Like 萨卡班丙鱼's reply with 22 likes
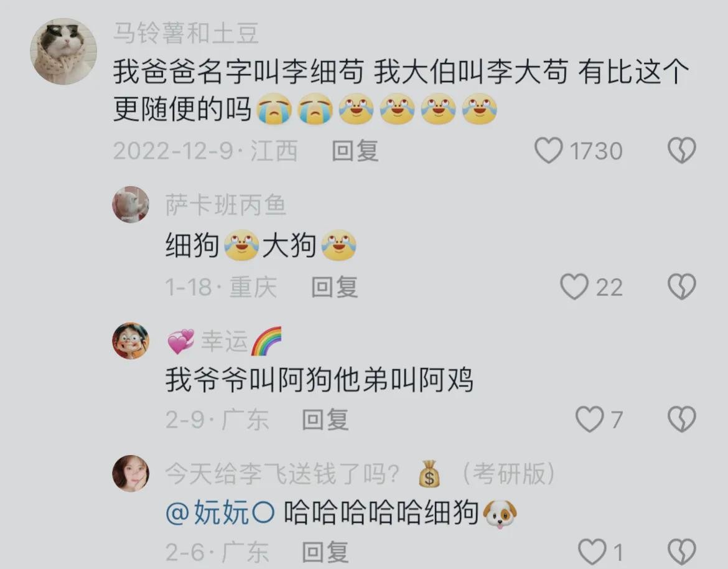The width and height of the screenshot is (728, 569). coord(574,286)
